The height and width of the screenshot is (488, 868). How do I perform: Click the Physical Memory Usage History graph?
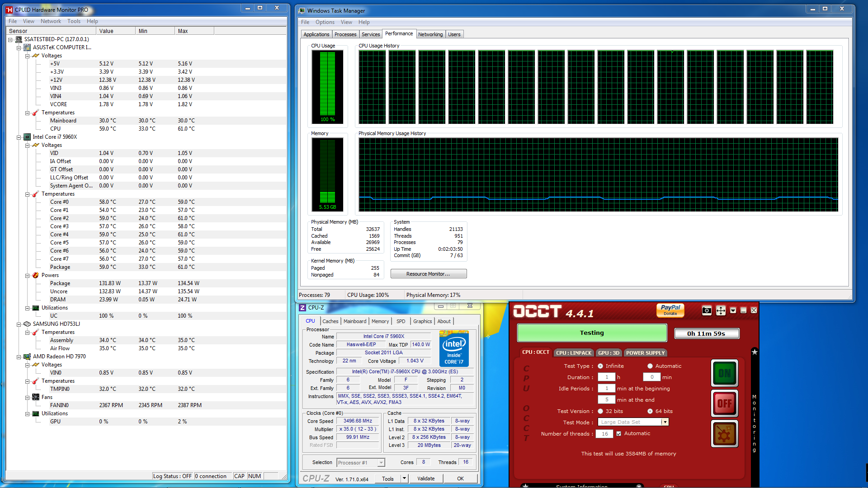pyautogui.click(x=598, y=174)
